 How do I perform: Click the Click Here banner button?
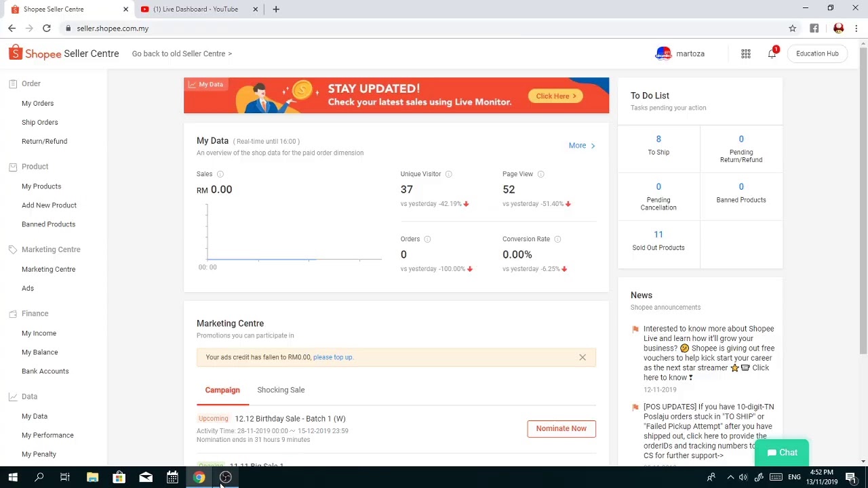coord(555,96)
